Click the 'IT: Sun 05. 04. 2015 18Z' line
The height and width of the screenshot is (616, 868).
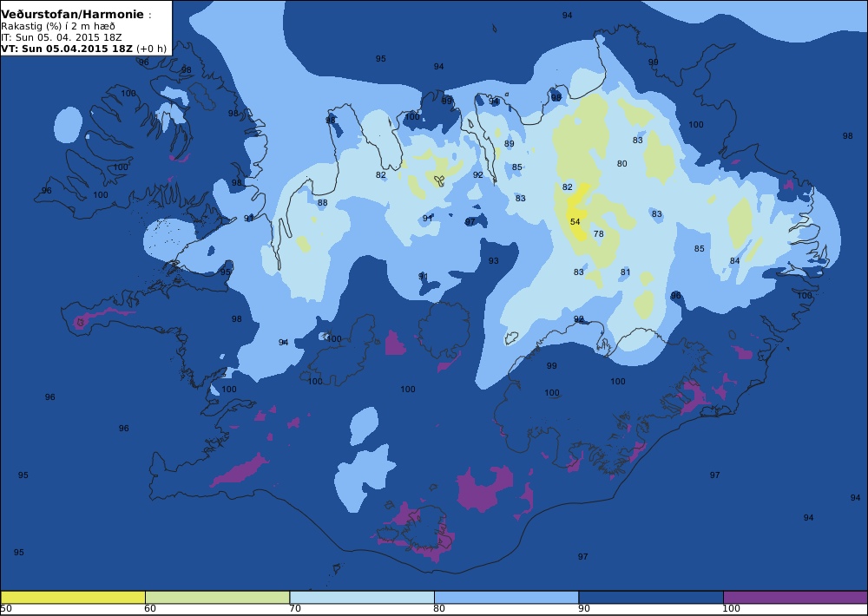62,37
